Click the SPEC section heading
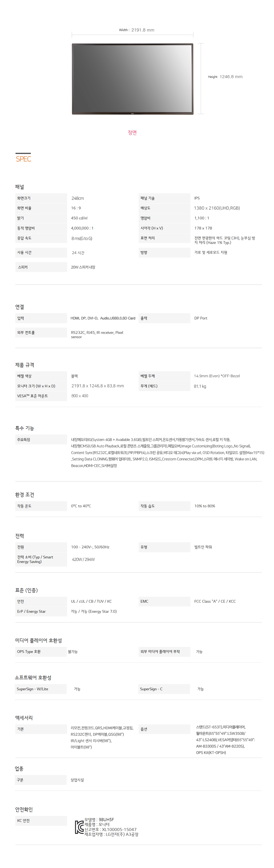274x868 pixels. pos(23,159)
